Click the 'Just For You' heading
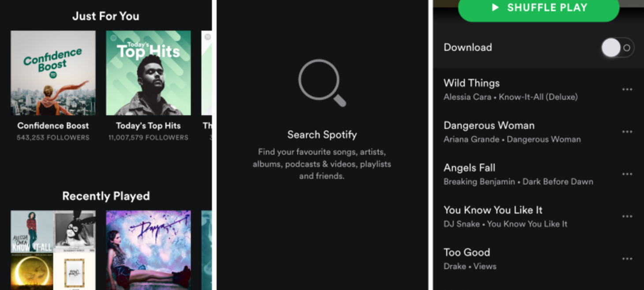 pyautogui.click(x=106, y=16)
